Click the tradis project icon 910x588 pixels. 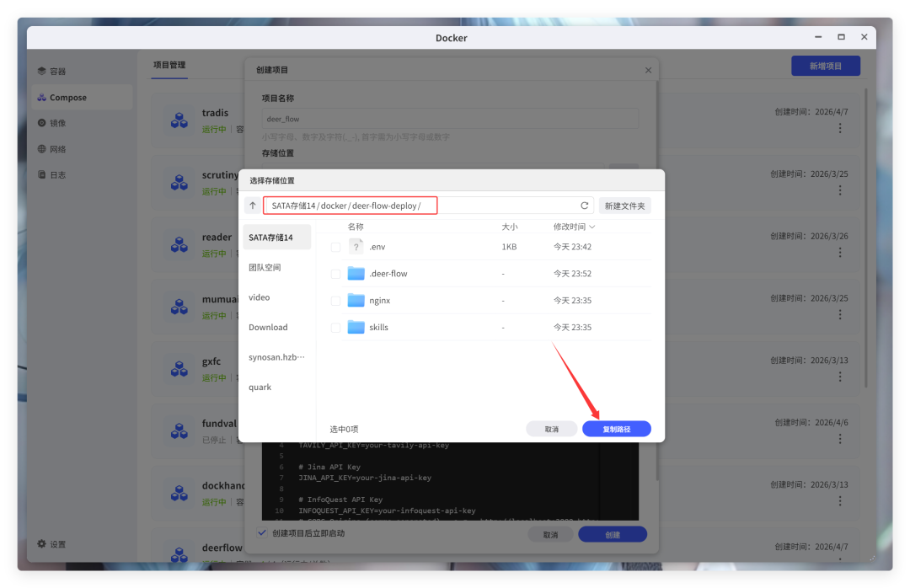[179, 120]
